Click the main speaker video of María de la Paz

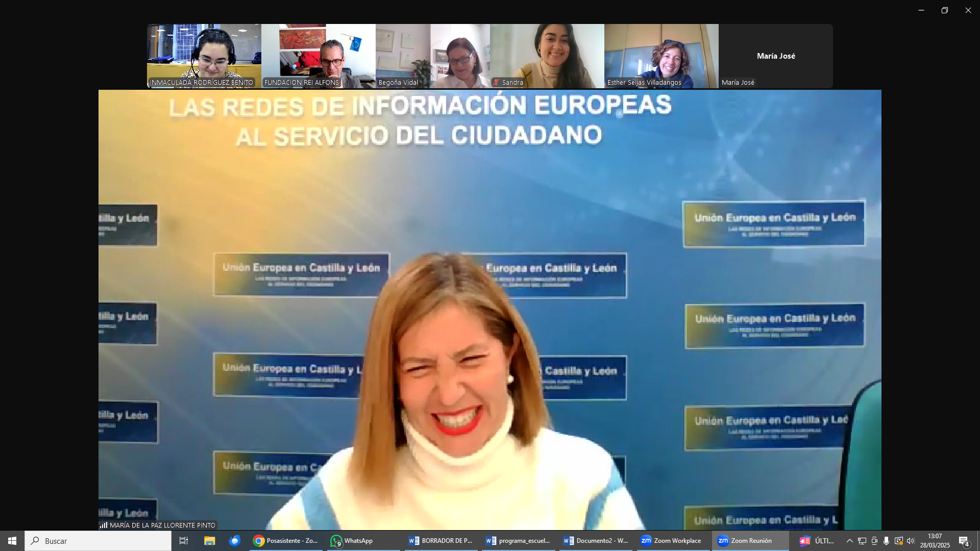tap(490, 310)
